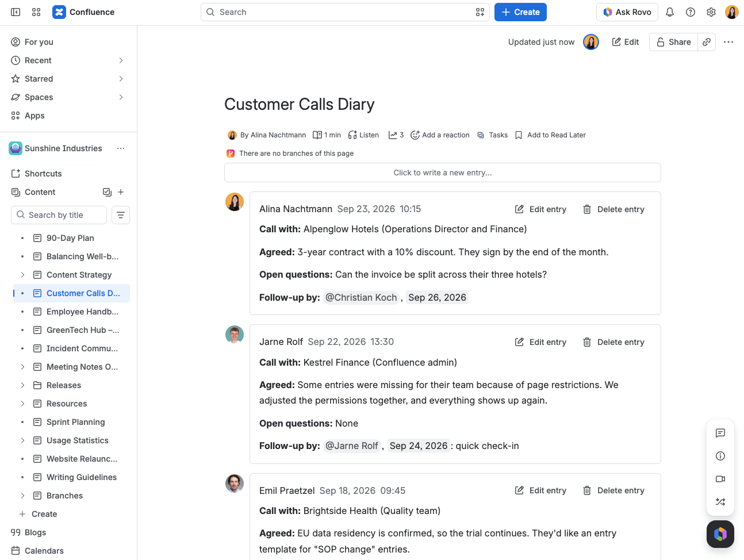Copy page link with chain icon
Screen dimensions: 744x560
[707, 42]
